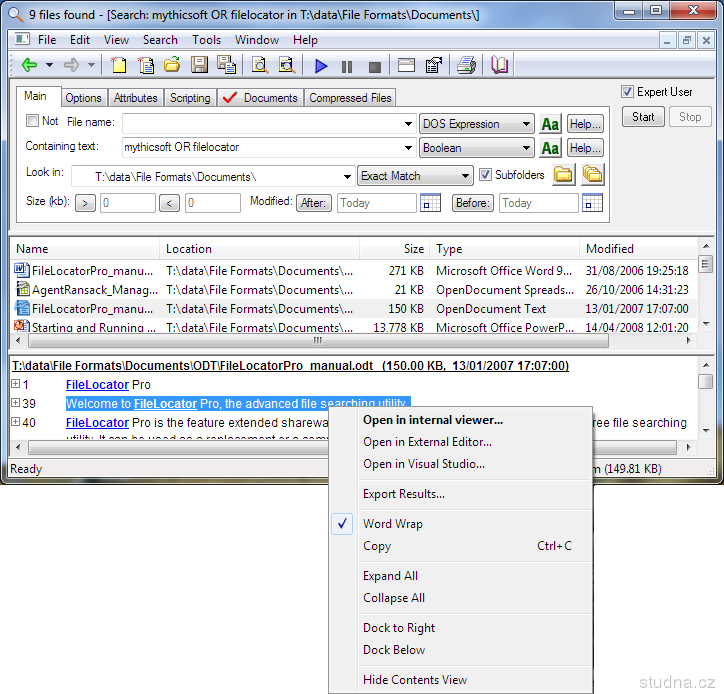Open the Containing text history dropdown
The width and height of the screenshot is (724, 694).
[x=408, y=148]
